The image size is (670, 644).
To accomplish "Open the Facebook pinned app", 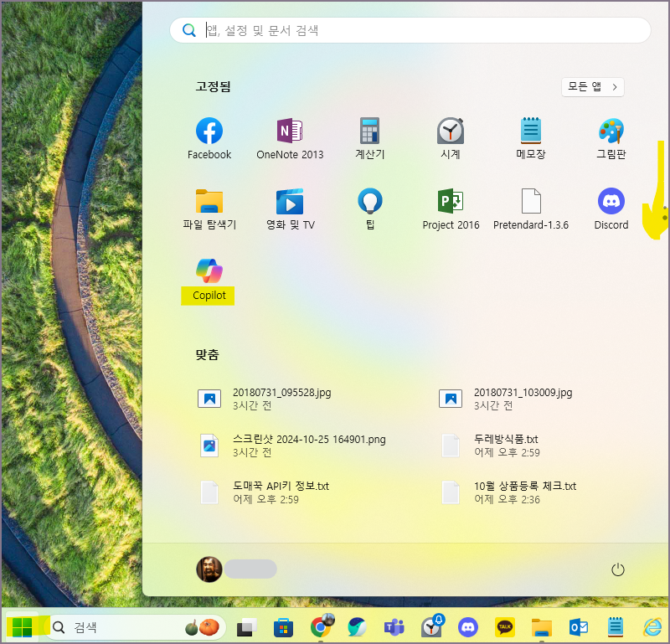I will coord(209,138).
